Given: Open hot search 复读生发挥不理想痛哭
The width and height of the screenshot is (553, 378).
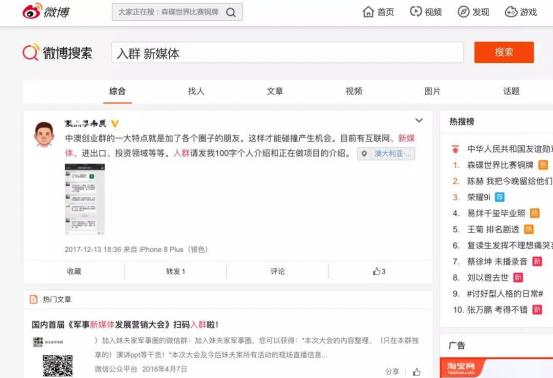Looking at the screenshot, I should [x=510, y=245].
